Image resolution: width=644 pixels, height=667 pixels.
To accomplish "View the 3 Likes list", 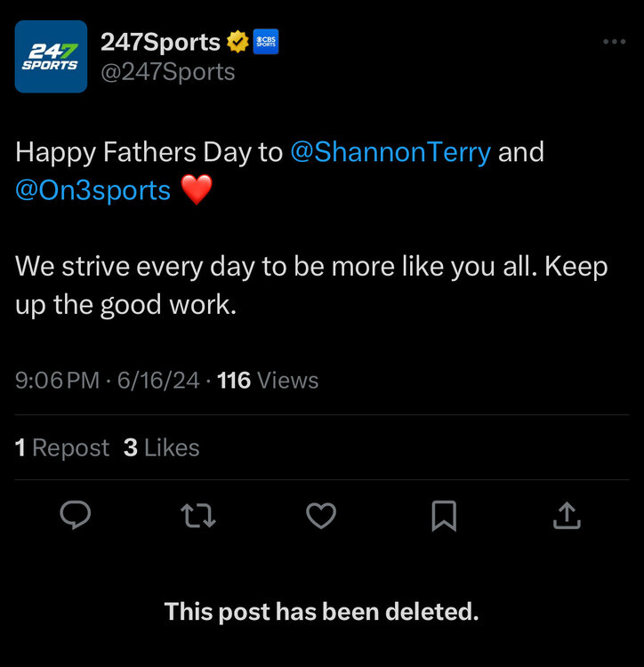I will [162, 448].
